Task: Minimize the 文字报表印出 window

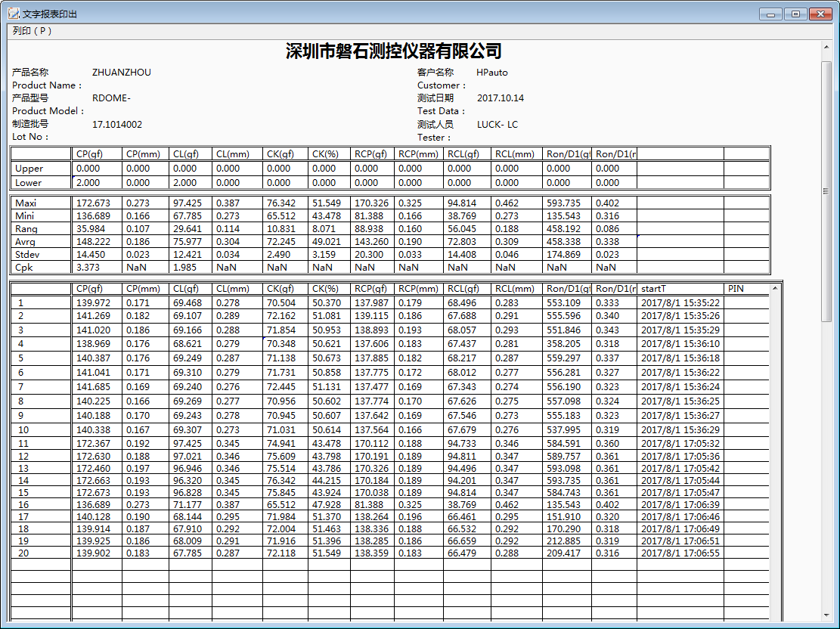Action: (x=772, y=14)
